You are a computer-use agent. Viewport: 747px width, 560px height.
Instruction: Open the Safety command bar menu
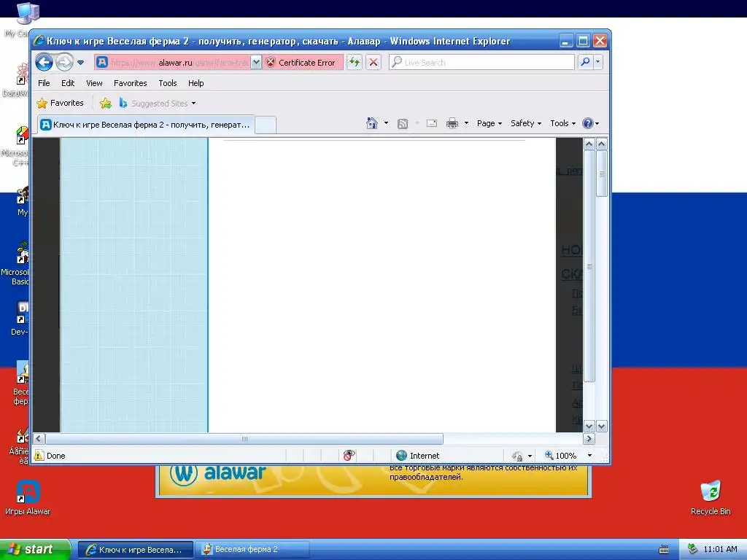click(x=526, y=123)
